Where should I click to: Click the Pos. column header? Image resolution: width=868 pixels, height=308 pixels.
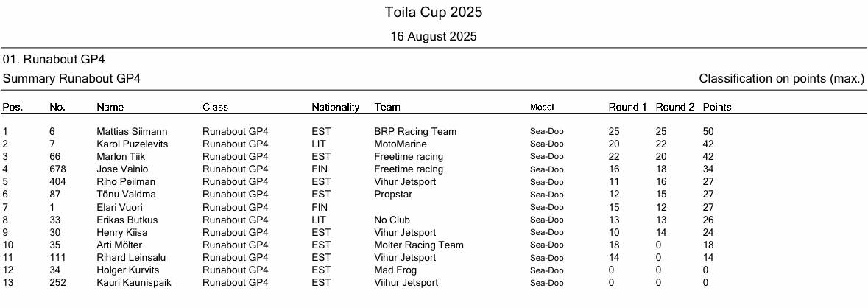[x=13, y=108]
